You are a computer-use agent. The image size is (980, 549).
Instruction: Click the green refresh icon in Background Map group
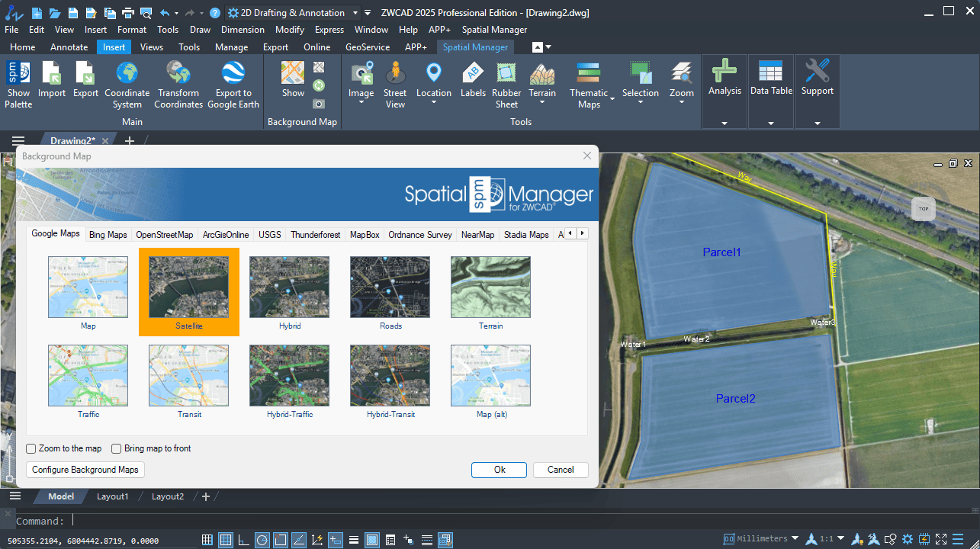click(319, 85)
